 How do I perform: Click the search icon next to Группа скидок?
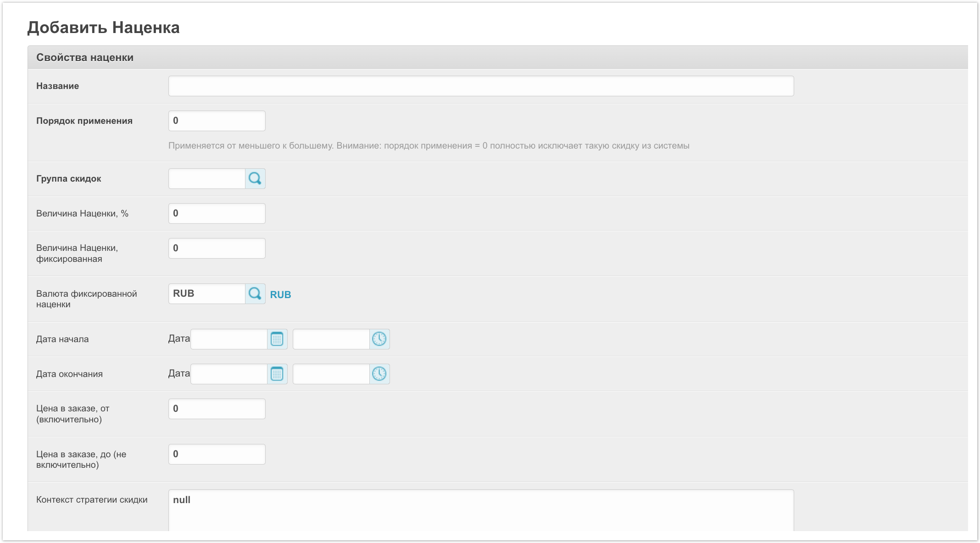[x=255, y=178]
